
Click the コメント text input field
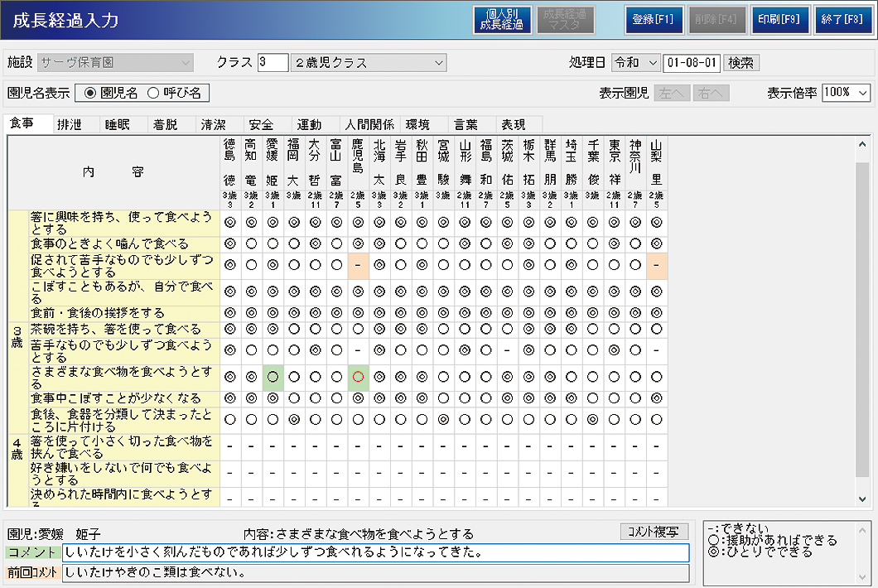375,552
